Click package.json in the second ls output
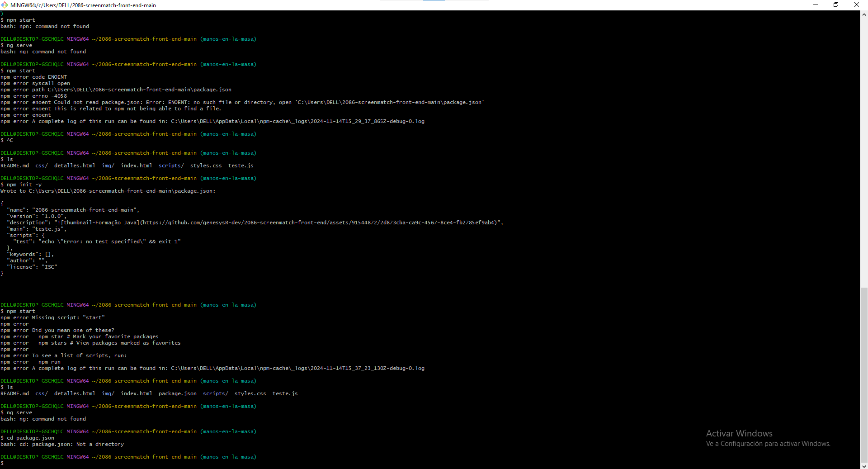The width and height of the screenshot is (868, 469). 178,393
